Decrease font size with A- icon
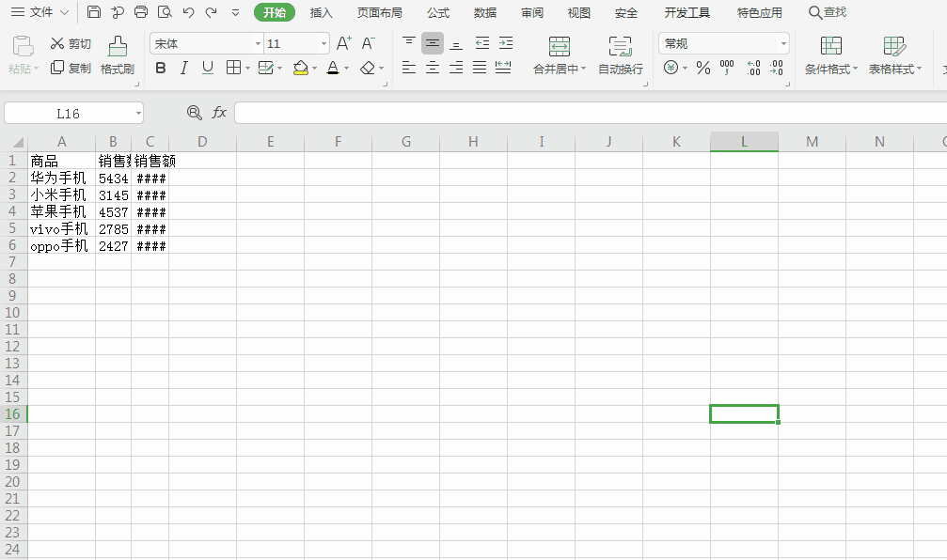Viewport: 947px width, 560px height. 368,43
